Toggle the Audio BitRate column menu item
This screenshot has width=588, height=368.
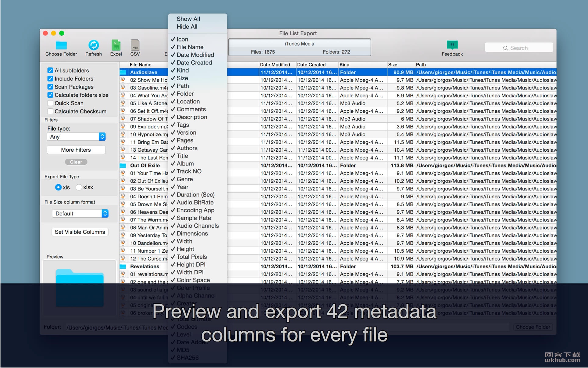pyautogui.click(x=198, y=202)
